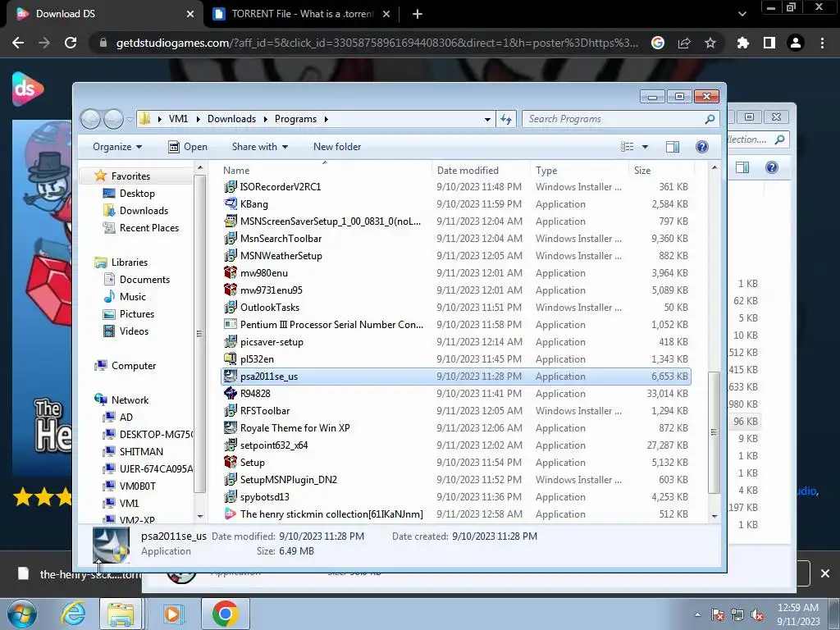Screen dimensions: 840x630
Task: Open Chrome extensions puzzle icon
Action: [742, 43]
